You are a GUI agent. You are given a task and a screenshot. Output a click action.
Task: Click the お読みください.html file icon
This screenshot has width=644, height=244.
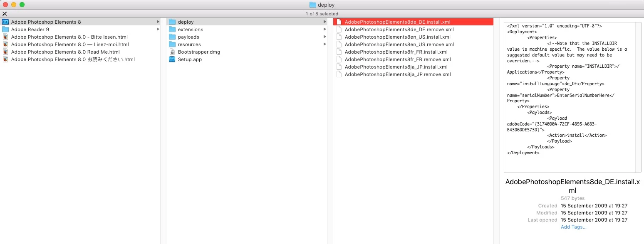point(5,59)
